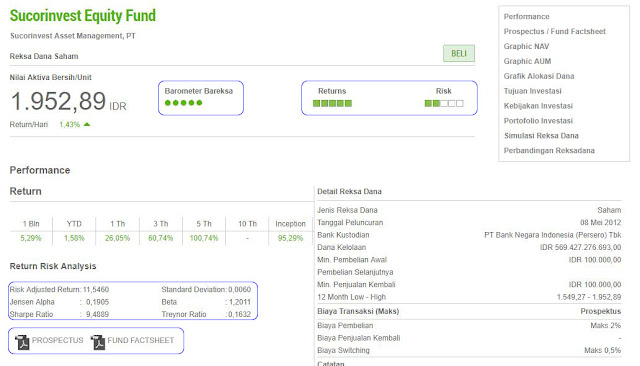Click the Return/Hari value 1,43%
Image resolution: width=640 pixels, height=366 pixels.
[69, 124]
